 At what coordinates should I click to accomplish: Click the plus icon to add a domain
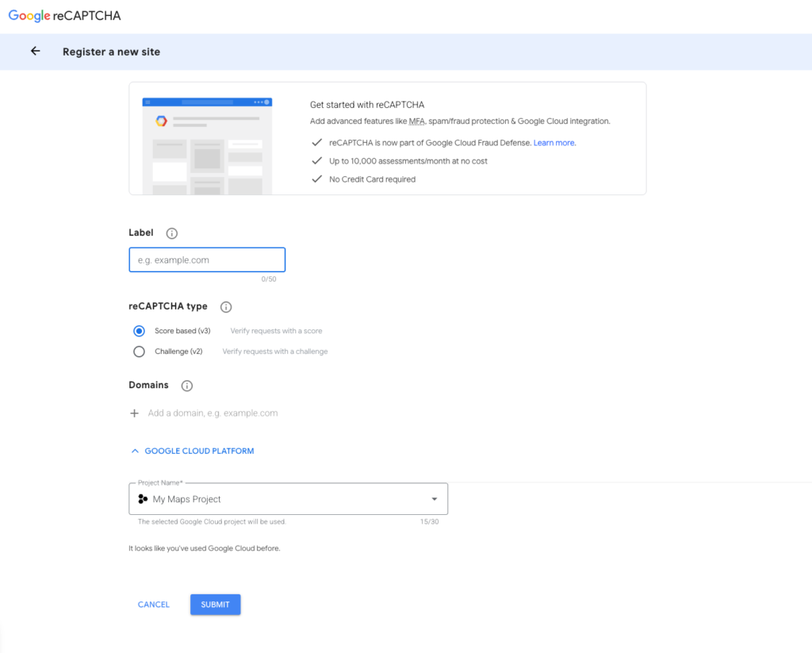tap(135, 413)
